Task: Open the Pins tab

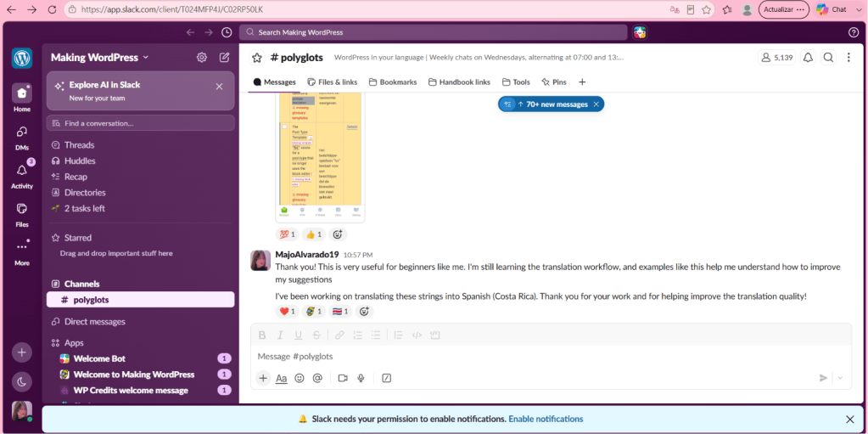Action: coord(554,82)
